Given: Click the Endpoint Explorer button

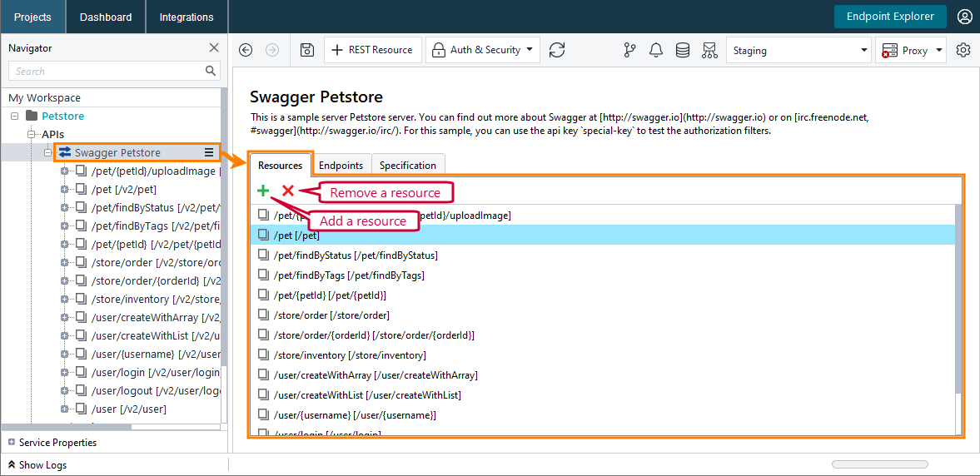Looking at the screenshot, I should (x=890, y=17).
